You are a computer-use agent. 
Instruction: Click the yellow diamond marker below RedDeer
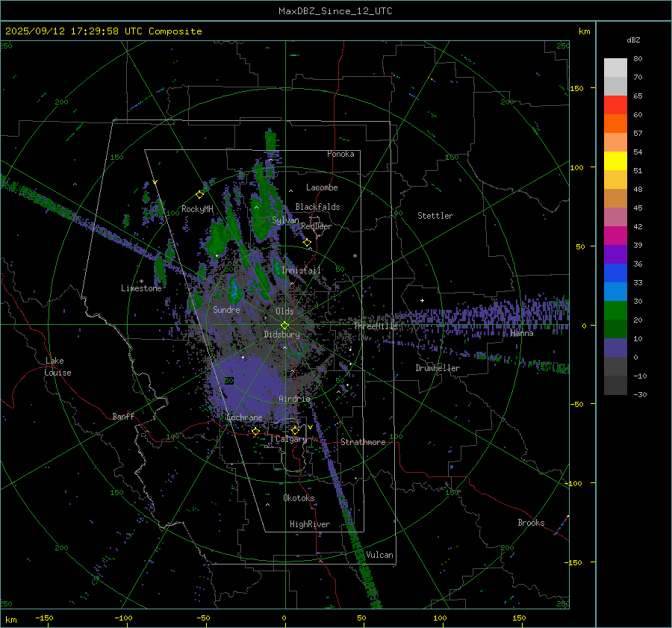(x=307, y=243)
